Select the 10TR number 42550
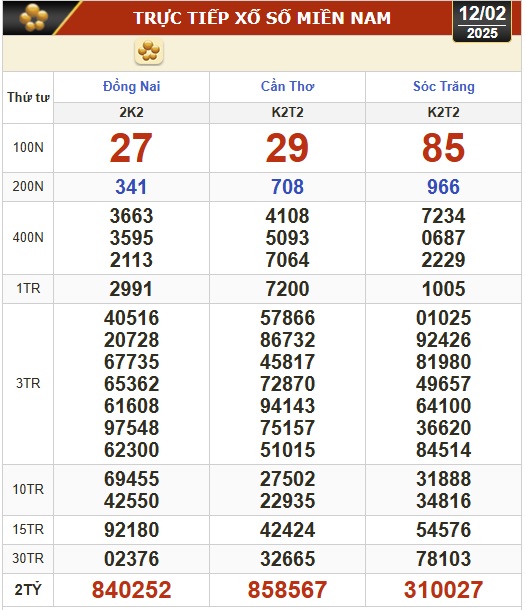This screenshot has width=525, height=610. [131, 501]
